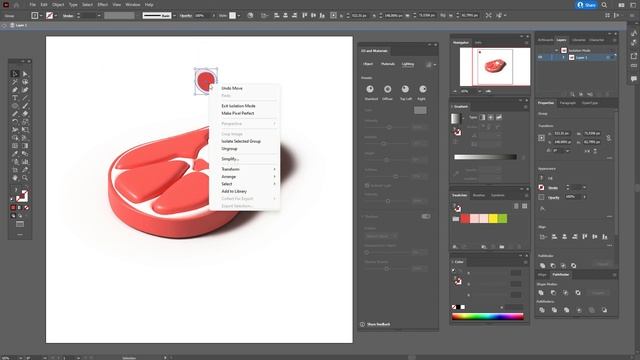The width and height of the screenshot is (640, 360).
Task: Open the Window menu
Action: 133,5
